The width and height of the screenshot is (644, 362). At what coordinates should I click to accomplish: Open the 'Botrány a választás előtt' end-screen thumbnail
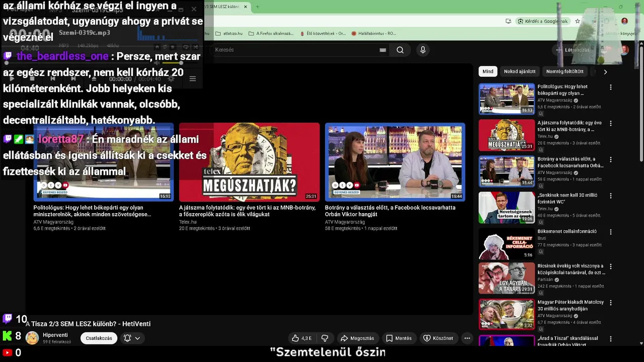(x=395, y=162)
